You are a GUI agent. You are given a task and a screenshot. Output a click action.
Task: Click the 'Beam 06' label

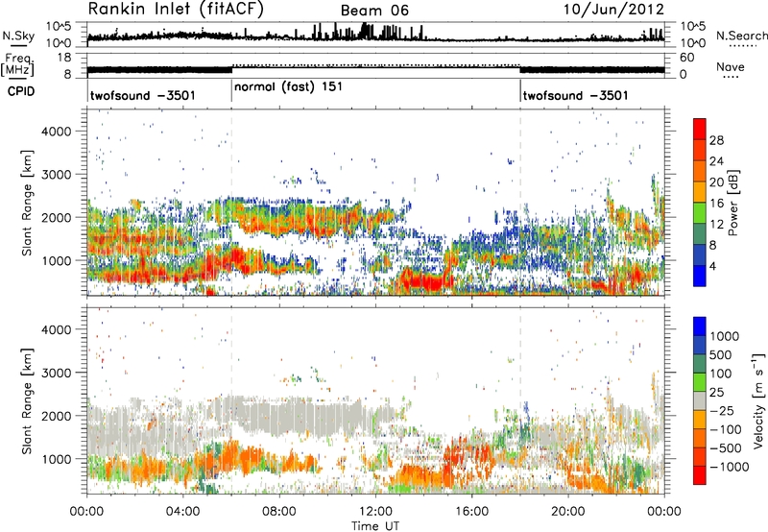(374, 11)
